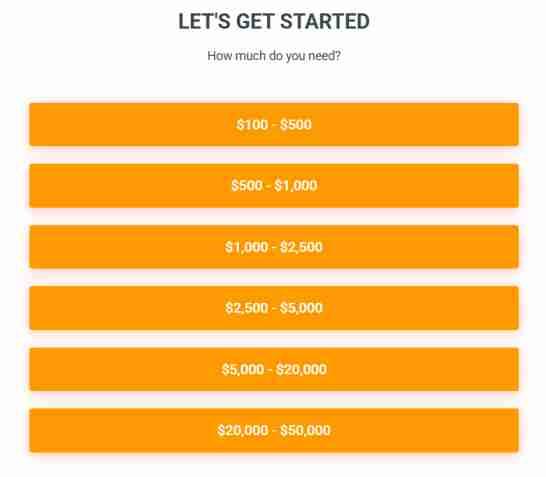This screenshot has height=477, width=546.
Task: Pick the $1,000 - $2,500 range
Action: (x=274, y=247)
